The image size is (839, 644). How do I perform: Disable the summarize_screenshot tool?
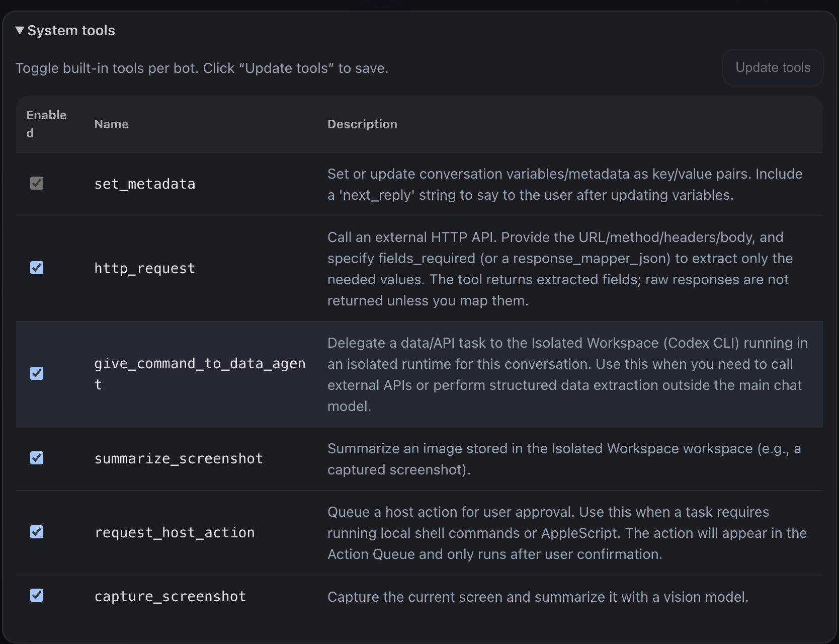click(x=37, y=458)
